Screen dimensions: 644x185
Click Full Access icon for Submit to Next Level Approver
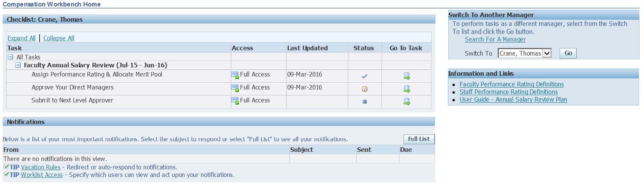pyautogui.click(x=235, y=101)
